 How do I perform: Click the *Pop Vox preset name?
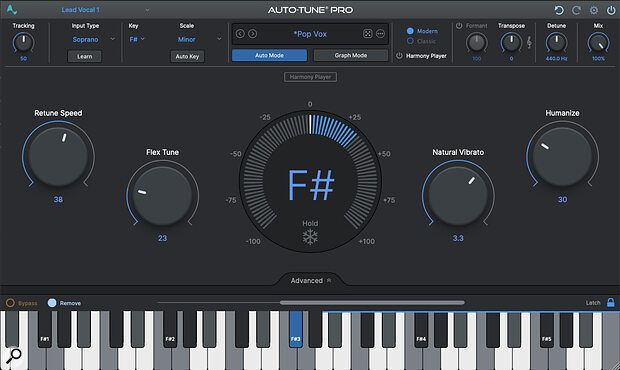pos(310,34)
